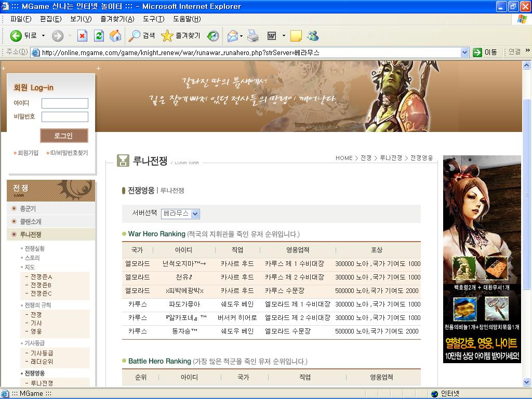Open Favorites (즐겨찾기) star button
The height and width of the screenshot is (399, 532).
(180, 36)
